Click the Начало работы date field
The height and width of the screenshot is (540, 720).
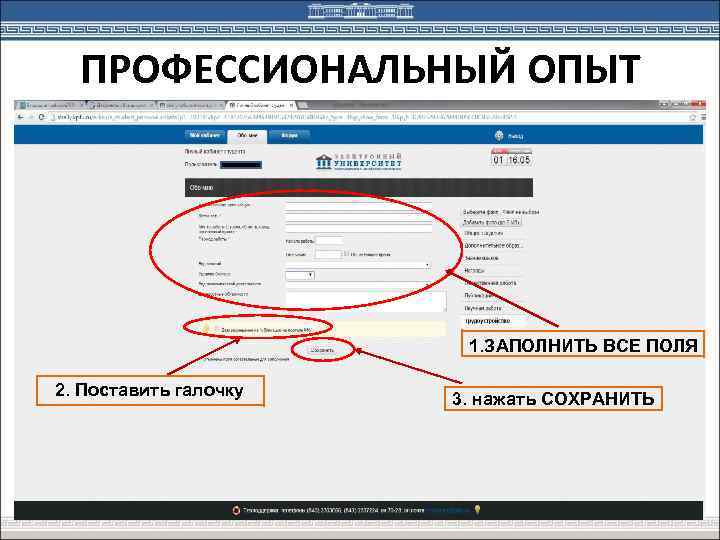[x=329, y=241]
